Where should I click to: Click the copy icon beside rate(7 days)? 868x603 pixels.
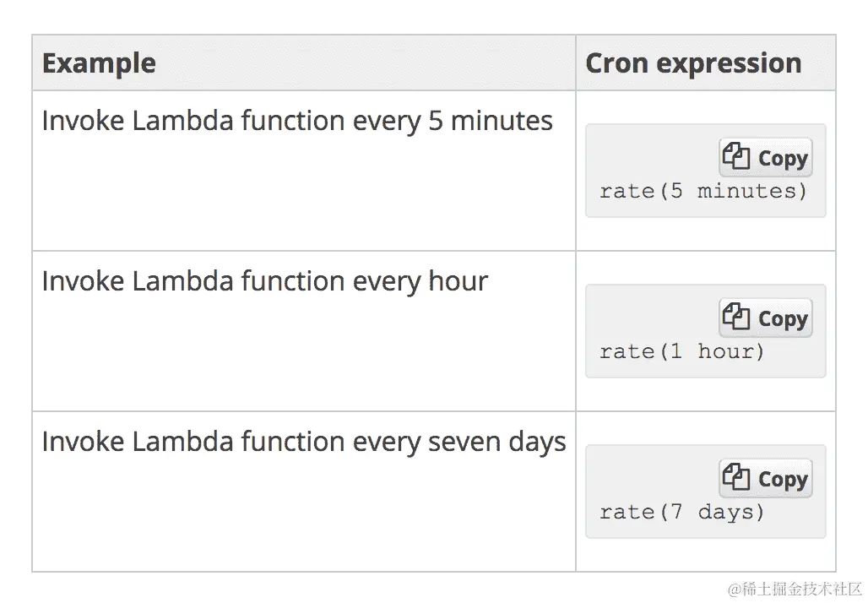pyautogui.click(x=736, y=478)
